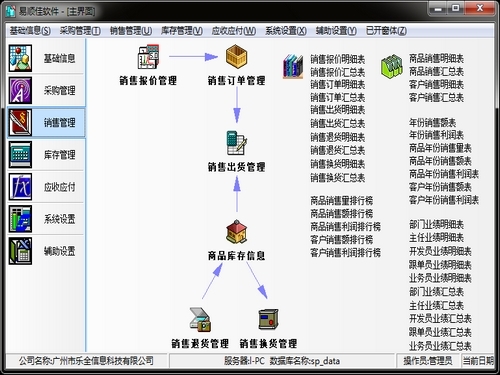500x375 pixels.
Task: Open 销售订单管理 crate icon
Action: pyautogui.click(x=236, y=57)
